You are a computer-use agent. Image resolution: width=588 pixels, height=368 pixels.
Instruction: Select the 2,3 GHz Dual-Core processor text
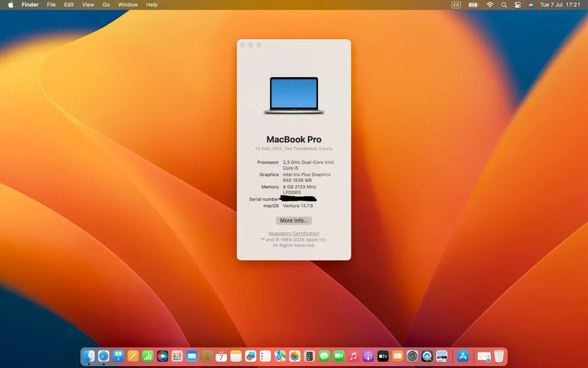pyautogui.click(x=308, y=165)
